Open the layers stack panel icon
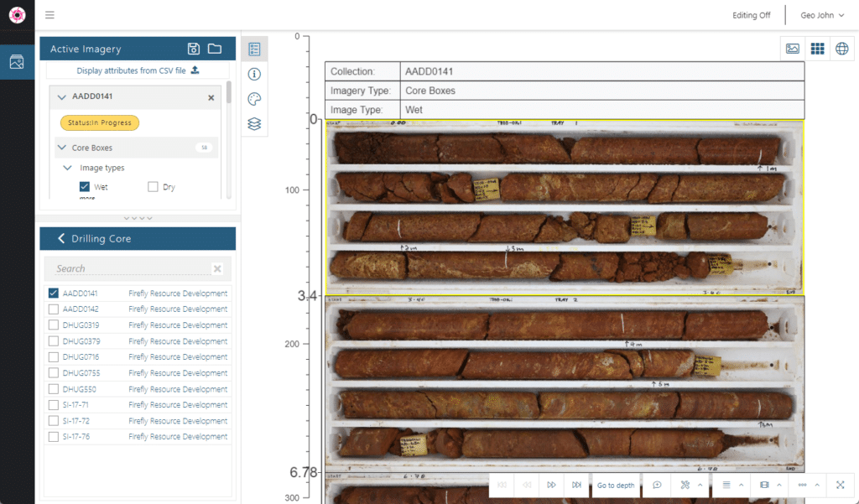Image resolution: width=859 pixels, height=504 pixels. (254, 124)
